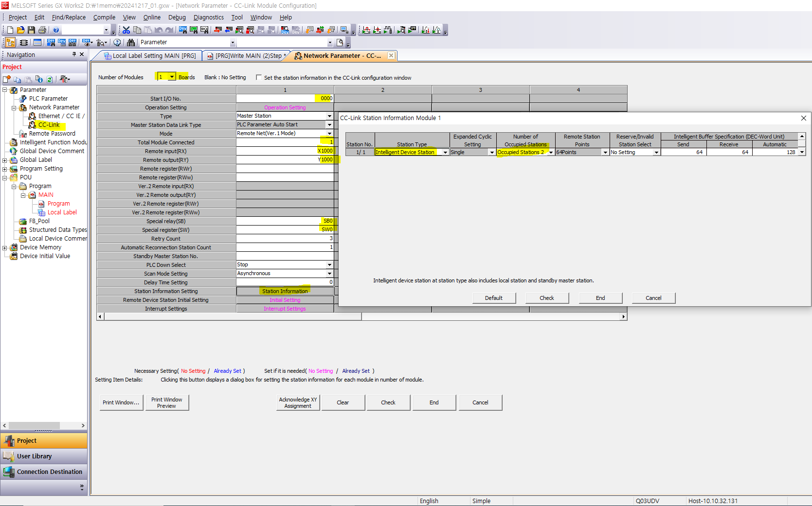The image size is (812, 506).
Task: Open the Scan Mode Setting Asynchronous dropdown
Action: [x=329, y=274]
